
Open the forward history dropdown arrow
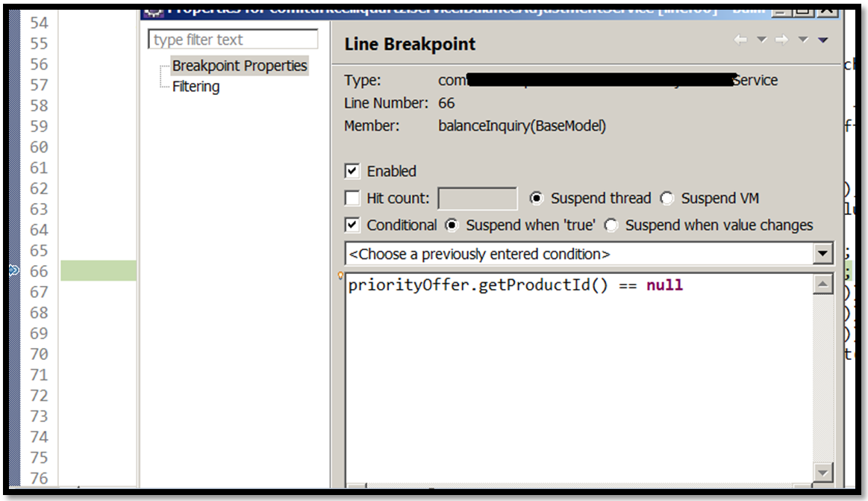tap(803, 40)
